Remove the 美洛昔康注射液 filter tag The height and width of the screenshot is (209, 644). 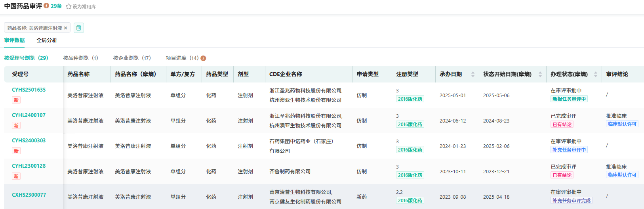tap(66, 28)
